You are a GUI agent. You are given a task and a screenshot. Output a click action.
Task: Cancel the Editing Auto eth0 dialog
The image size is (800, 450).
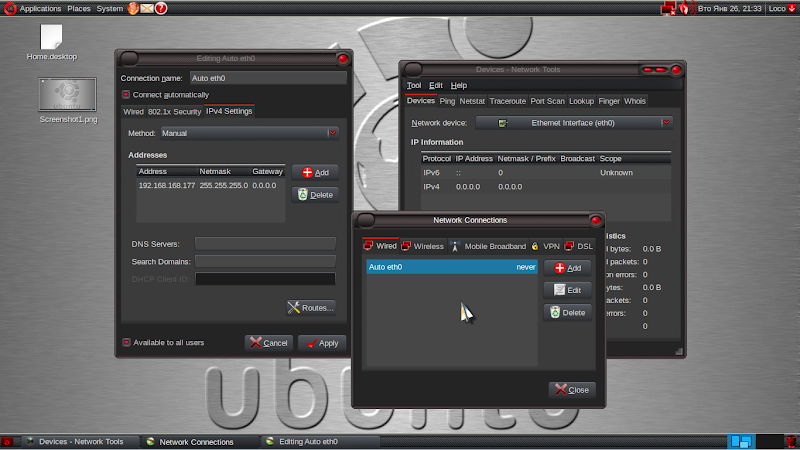tap(269, 343)
